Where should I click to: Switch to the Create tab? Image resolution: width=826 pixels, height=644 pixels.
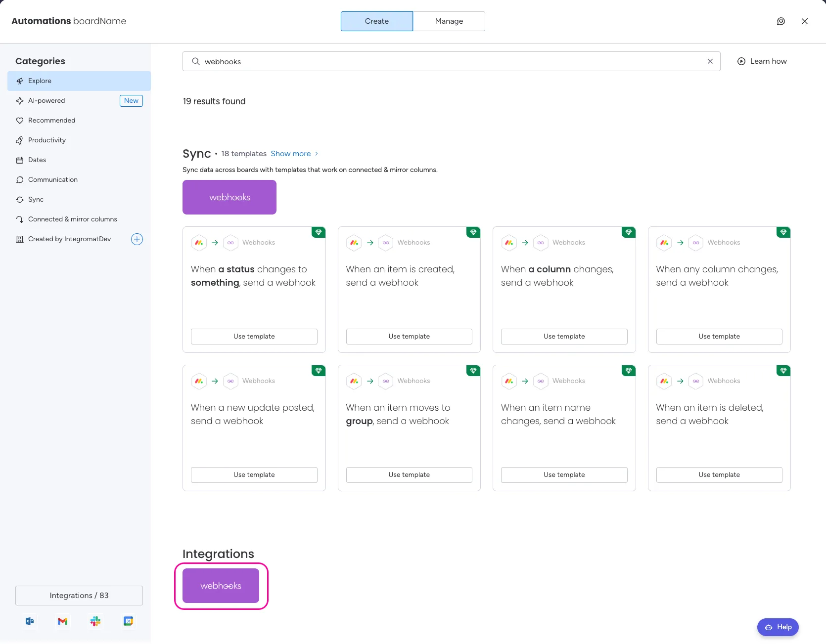point(377,21)
